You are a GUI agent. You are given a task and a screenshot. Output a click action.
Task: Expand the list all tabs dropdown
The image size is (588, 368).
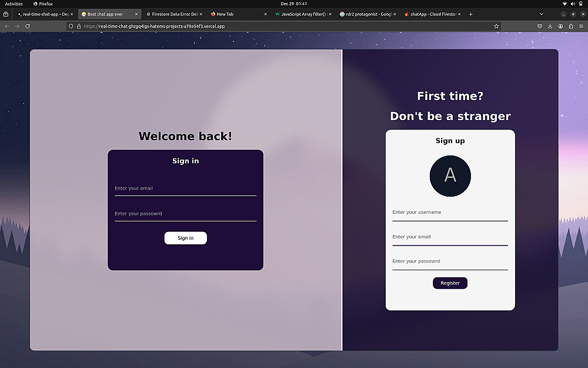541,14
